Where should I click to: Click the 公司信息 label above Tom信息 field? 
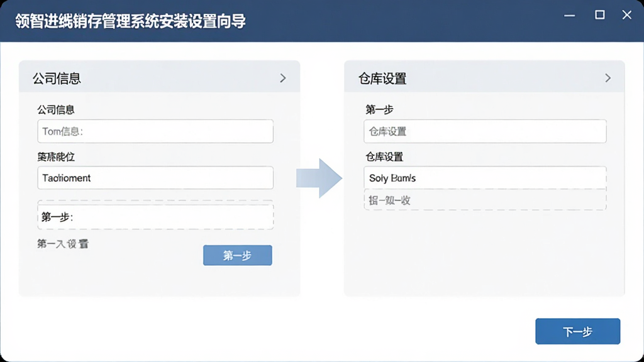coord(56,109)
